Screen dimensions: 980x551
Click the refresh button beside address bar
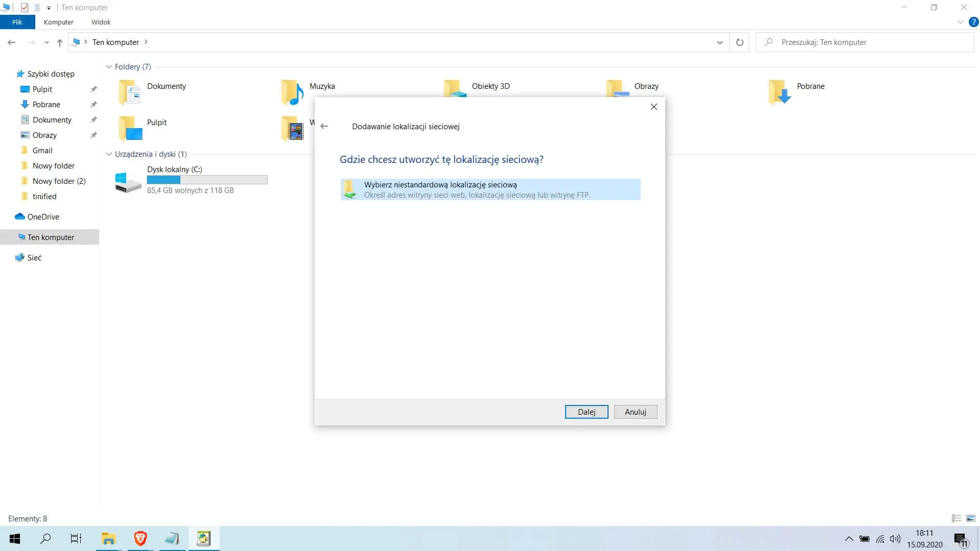point(739,42)
